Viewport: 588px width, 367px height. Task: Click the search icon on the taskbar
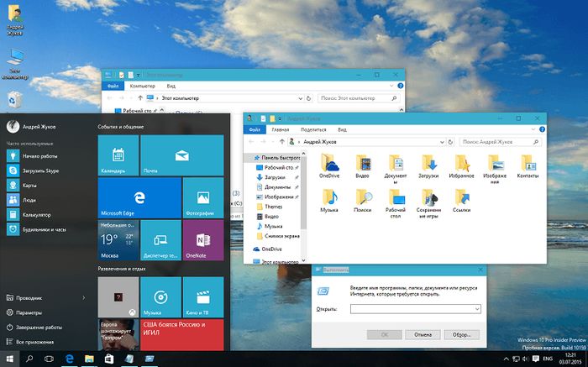(x=29, y=359)
